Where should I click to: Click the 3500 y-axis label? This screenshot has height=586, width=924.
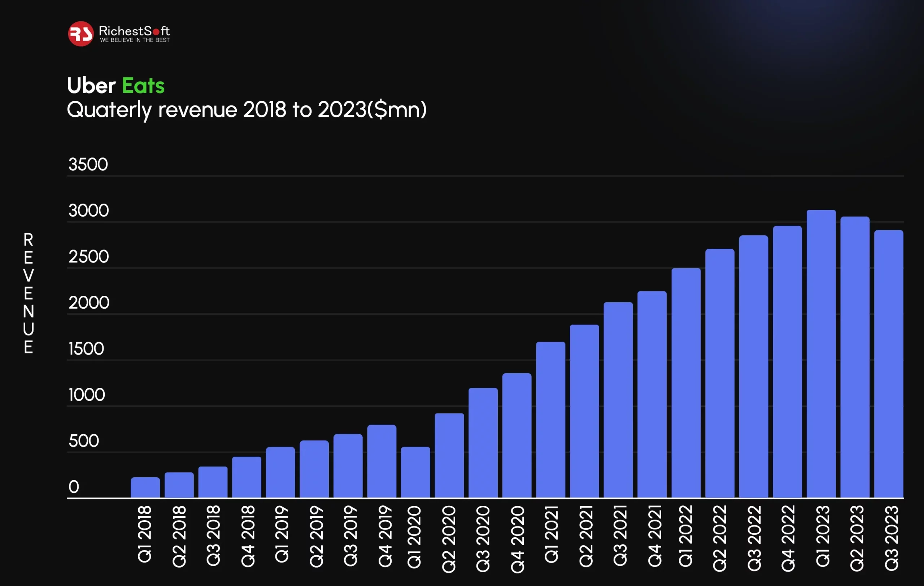pos(88,164)
